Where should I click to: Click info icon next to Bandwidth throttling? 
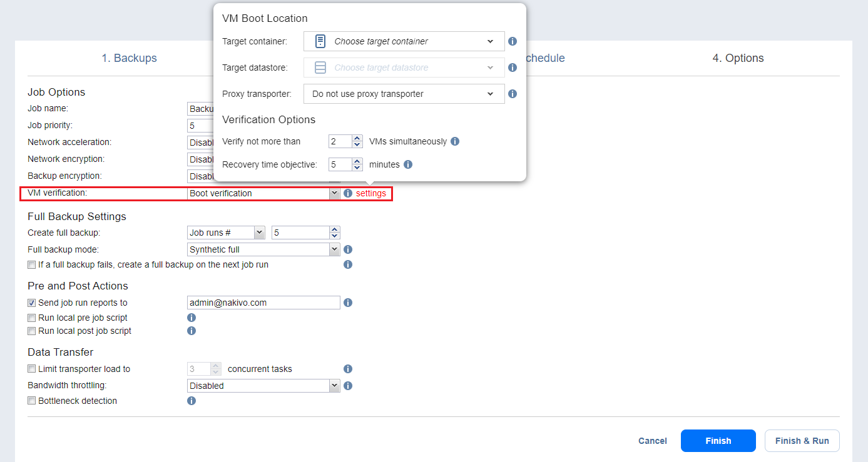[348, 386]
